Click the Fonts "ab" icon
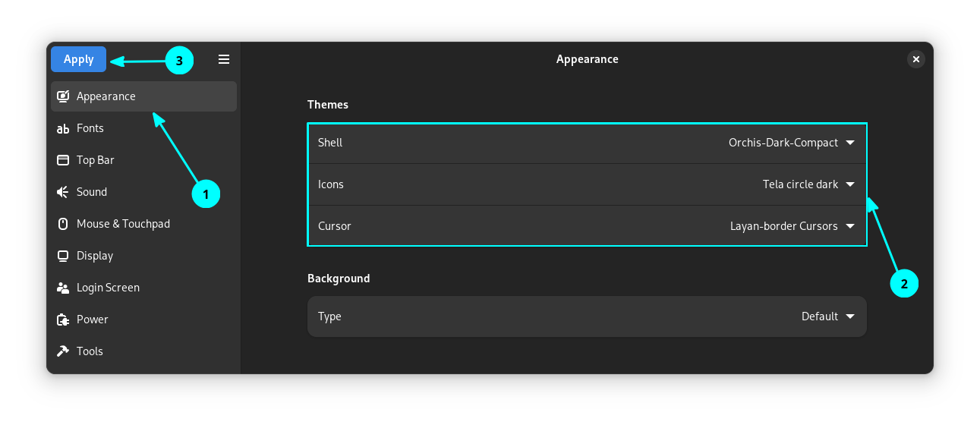The width and height of the screenshot is (980, 425). (x=63, y=129)
